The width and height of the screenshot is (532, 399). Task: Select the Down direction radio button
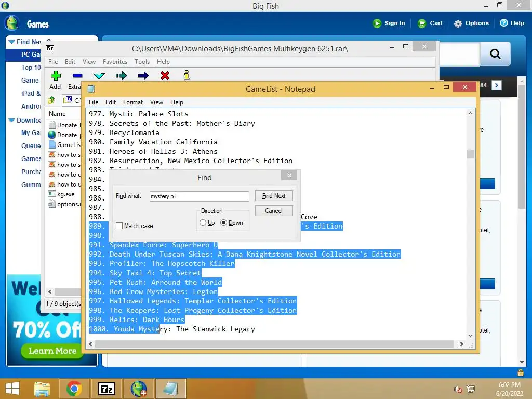pos(223,223)
